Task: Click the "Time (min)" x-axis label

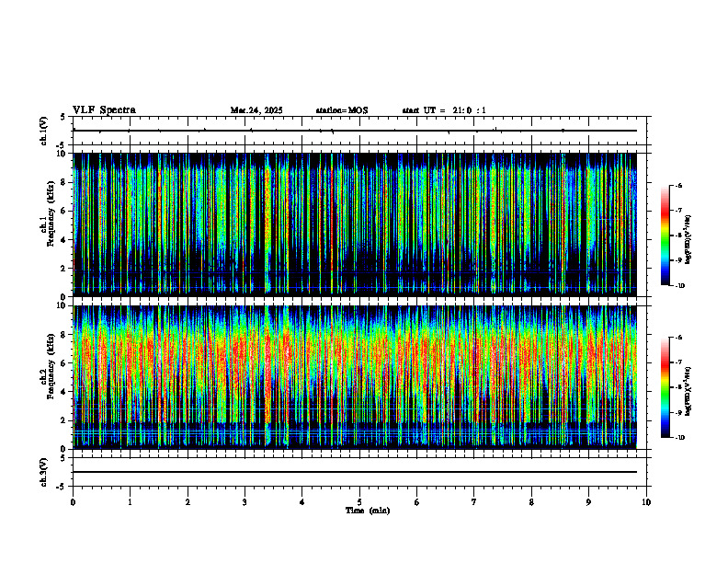Action: click(x=368, y=511)
